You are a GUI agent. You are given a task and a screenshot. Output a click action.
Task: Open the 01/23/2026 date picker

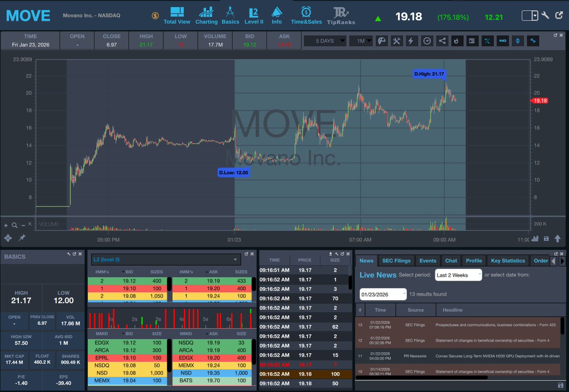[x=383, y=294]
